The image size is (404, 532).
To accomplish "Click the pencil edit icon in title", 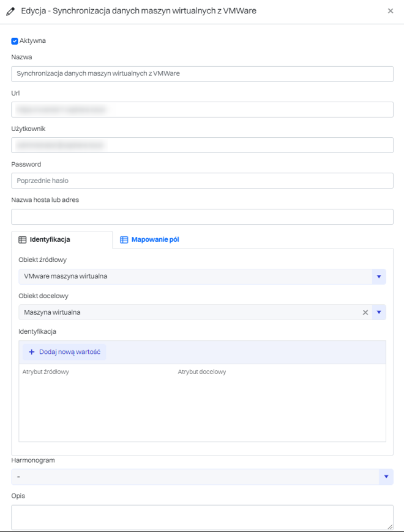I will click(10, 11).
